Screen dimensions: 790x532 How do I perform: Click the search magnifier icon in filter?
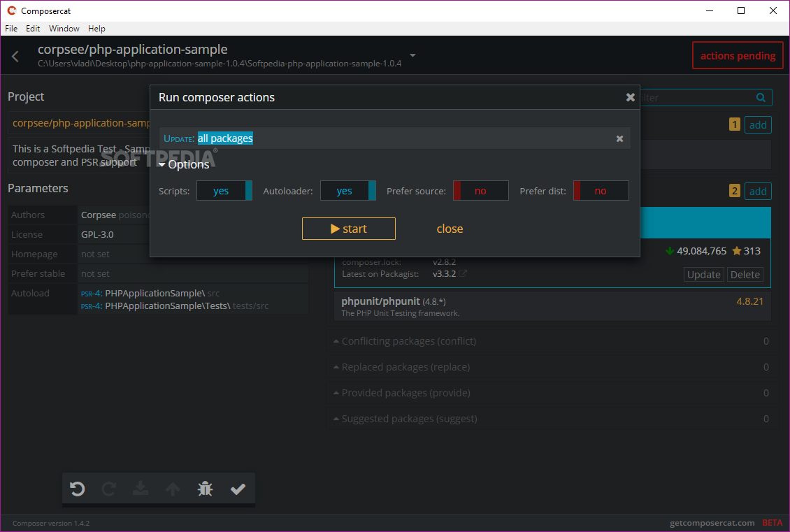[761, 98]
